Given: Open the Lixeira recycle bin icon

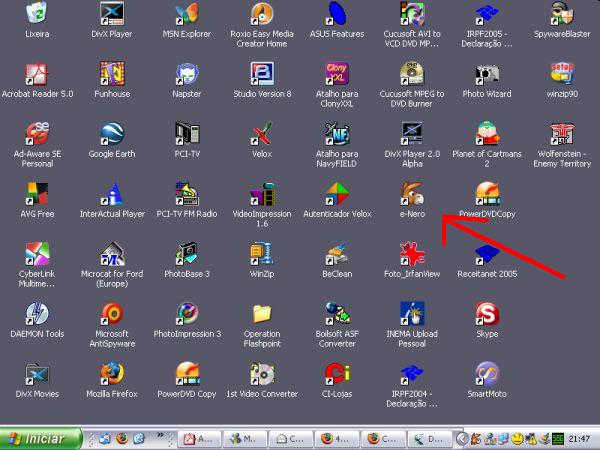Looking at the screenshot, I should pos(37,13).
